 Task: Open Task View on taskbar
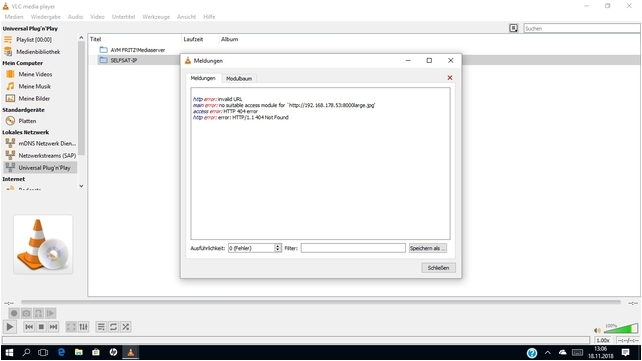(x=43, y=352)
